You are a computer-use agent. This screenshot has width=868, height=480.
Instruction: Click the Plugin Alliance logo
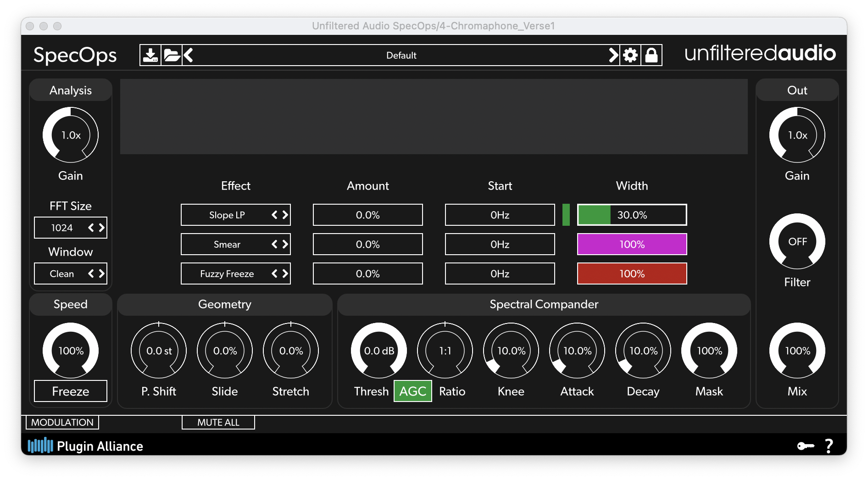pyautogui.click(x=86, y=446)
